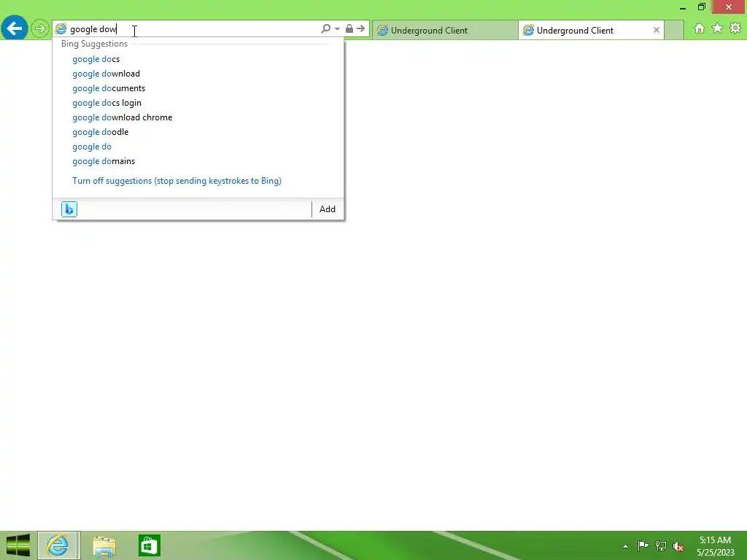The width and height of the screenshot is (747, 560).
Task: Switch to the first Underground Client tab
Action: (444, 30)
